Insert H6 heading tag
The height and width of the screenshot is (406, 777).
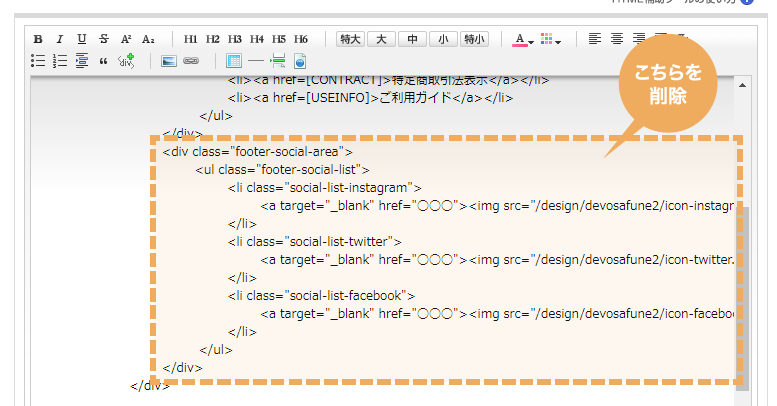[301, 39]
